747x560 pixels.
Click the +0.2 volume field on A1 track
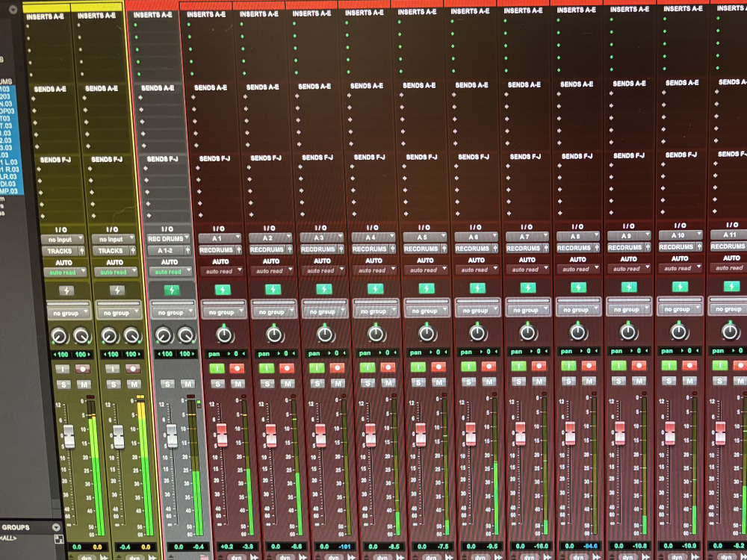[226, 547]
